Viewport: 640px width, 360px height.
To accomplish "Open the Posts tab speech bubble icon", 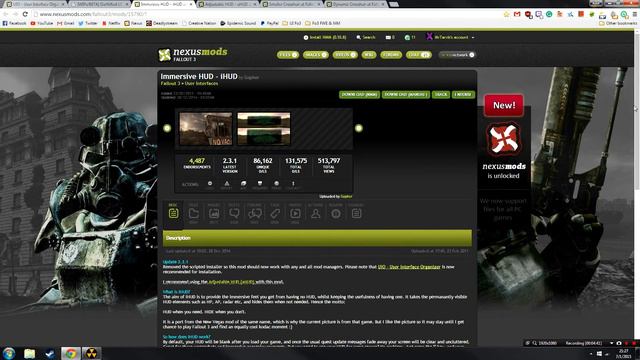I will click(x=234, y=213).
